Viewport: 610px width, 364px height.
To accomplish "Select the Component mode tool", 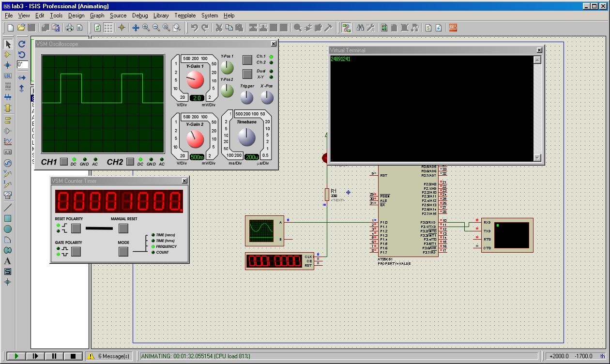I will tap(8, 54).
